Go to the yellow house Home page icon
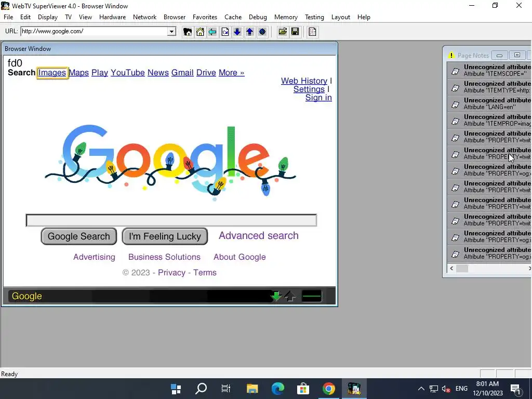 click(200, 32)
